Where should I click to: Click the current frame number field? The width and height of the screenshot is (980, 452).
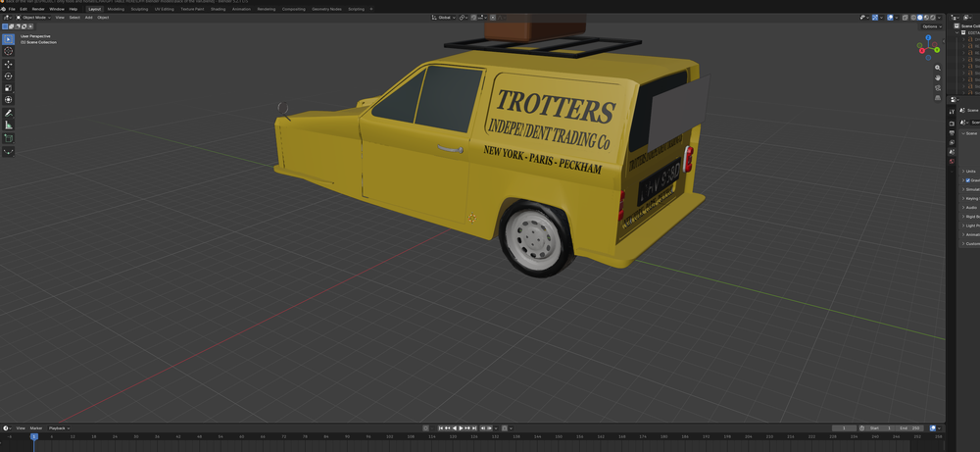(845, 428)
